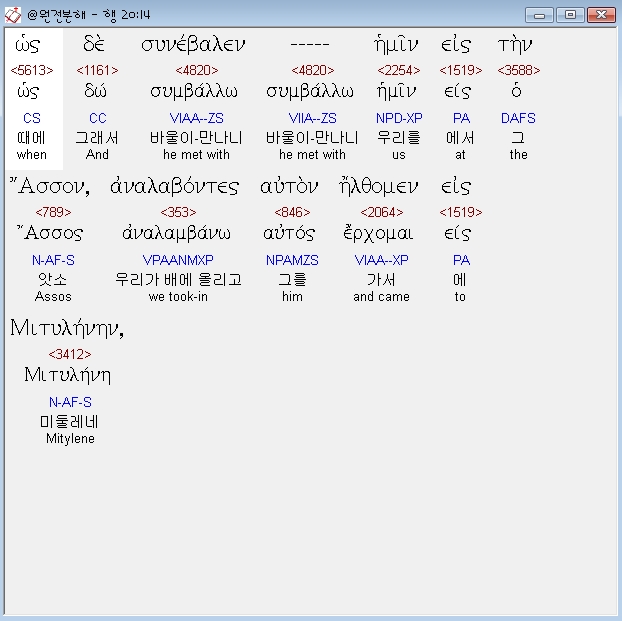Screen dimensions: 622x621
Task: Select the lemma Μιτυλήνη
Action: (x=67, y=375)
